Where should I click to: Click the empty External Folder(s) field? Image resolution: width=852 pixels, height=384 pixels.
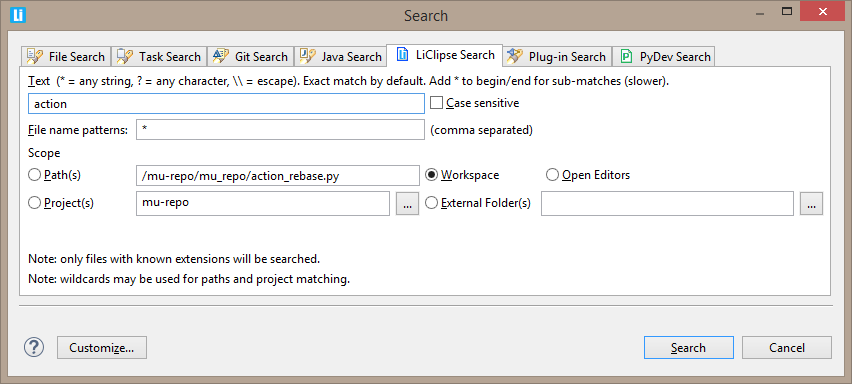pyautogui.click(x=668, y=203)
